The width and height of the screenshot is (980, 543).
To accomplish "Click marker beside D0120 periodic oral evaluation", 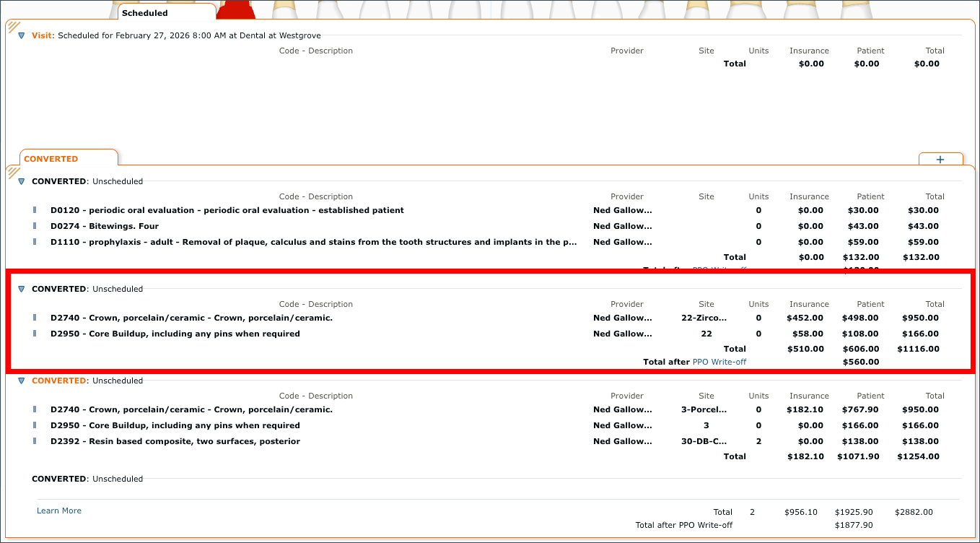I will coord(34,210).
